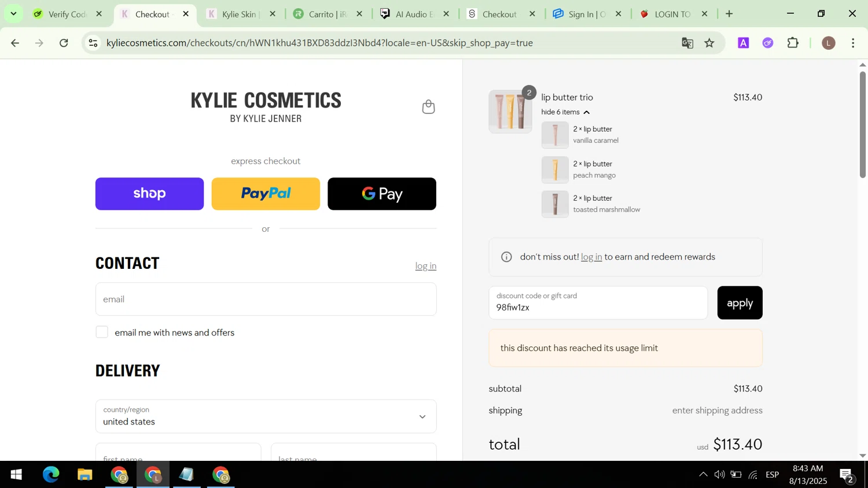Image resolution: width=868 pixels, height=488 pixels.
Task: Open the notifications center icon
Action: pos(847,475)
